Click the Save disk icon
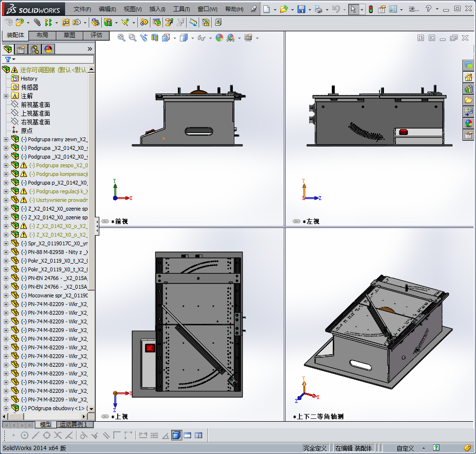This screenshot has height=454, width=476. coord(301,9)
